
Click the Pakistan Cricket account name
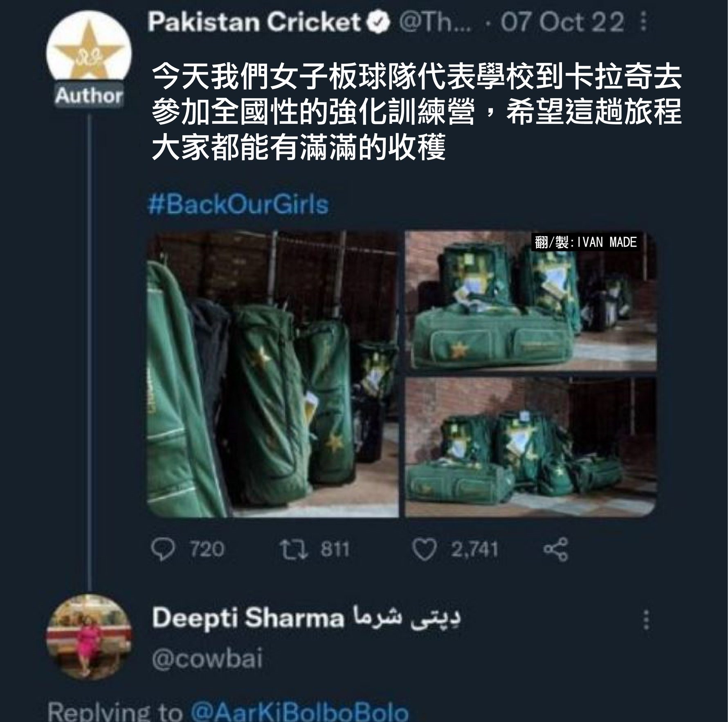(254, 22)
